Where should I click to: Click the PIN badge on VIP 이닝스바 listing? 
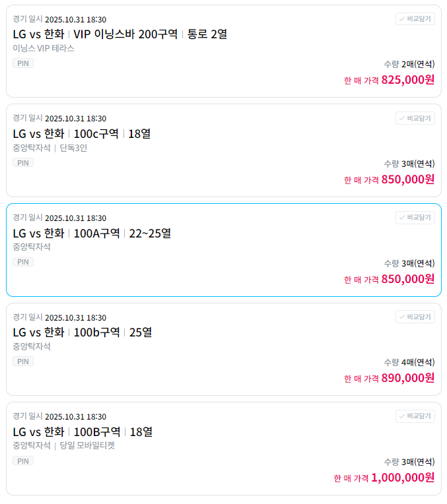pyautogui.click(x=23, y=63)
